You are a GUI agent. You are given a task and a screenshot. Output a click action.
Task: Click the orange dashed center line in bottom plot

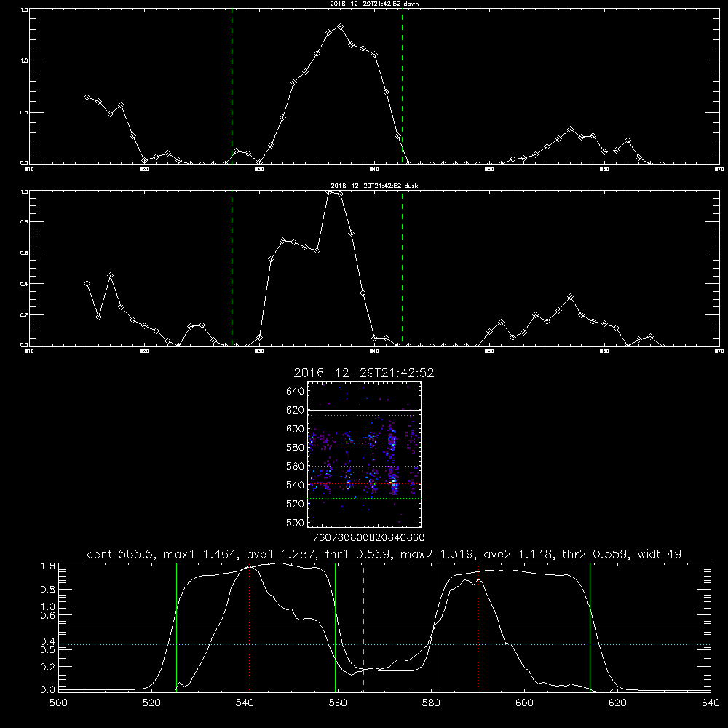pos(363,628)
